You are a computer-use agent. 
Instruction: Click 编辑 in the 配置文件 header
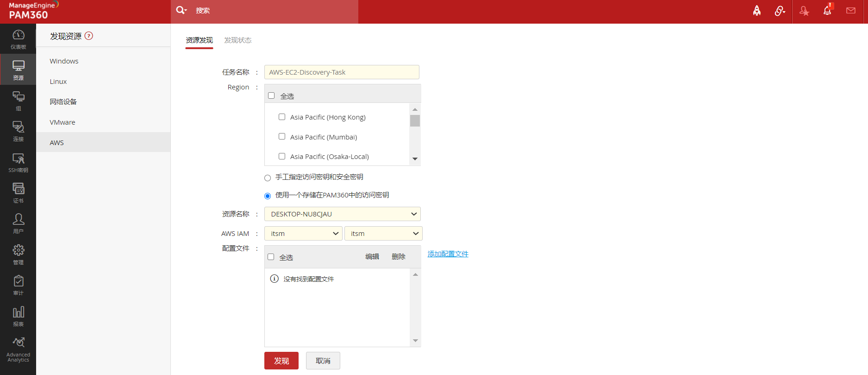(x=372, y=257)
